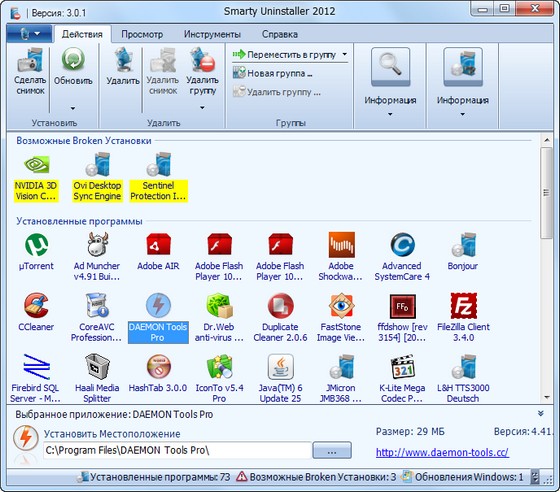
Task: Click the Удалить uninstall icon
Action: [x=123, y=60]
